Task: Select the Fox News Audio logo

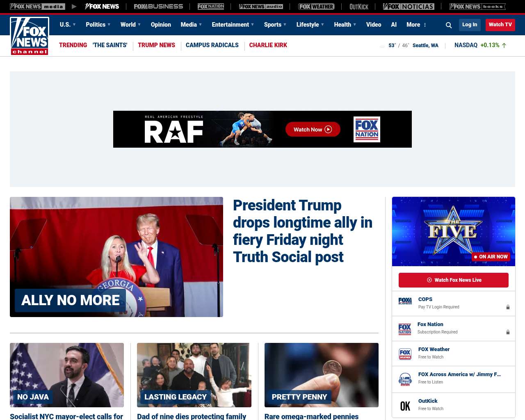Action: (x=261, y=7)
